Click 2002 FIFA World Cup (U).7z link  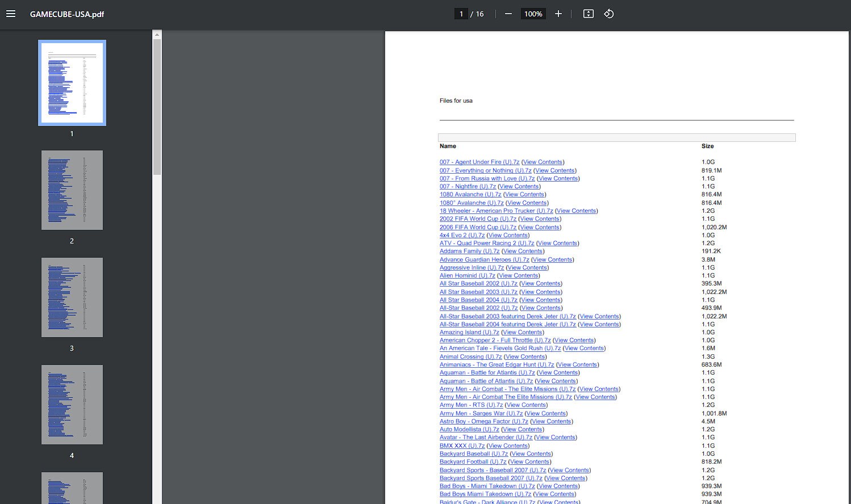point(478,219)
